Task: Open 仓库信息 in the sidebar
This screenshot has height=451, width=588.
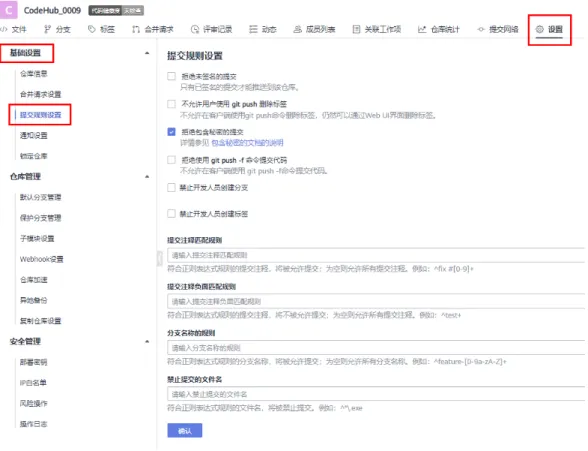Action: coord(34,74)
